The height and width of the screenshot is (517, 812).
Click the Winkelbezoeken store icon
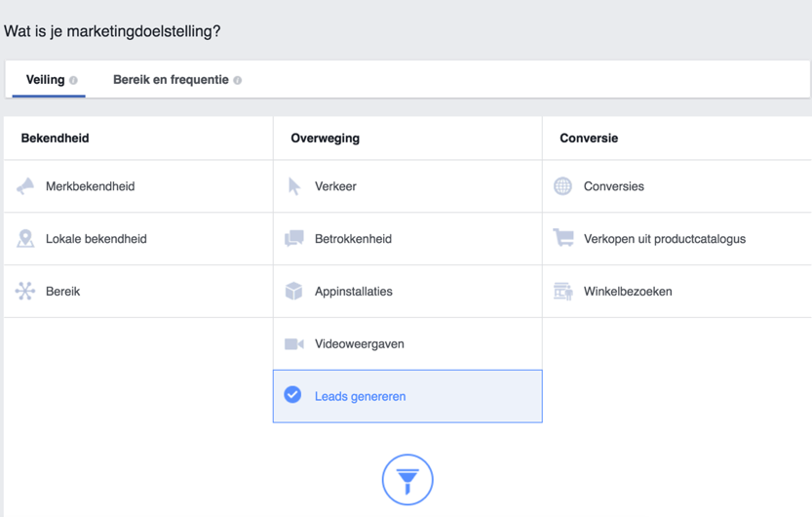tap(562, 291)
